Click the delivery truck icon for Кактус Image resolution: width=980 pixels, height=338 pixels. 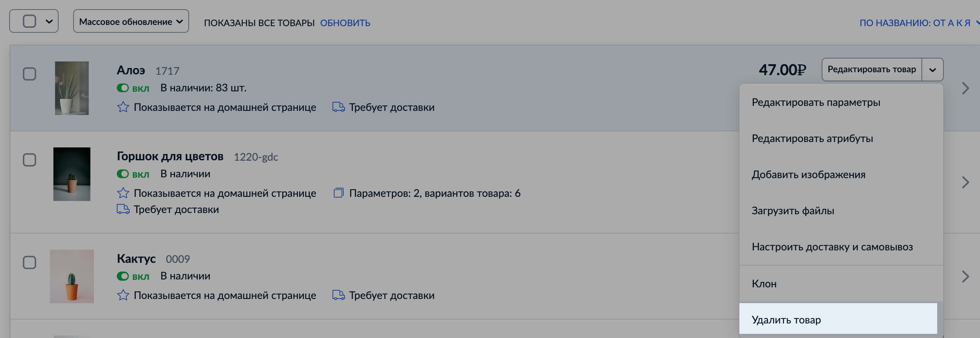coord(338,295)
